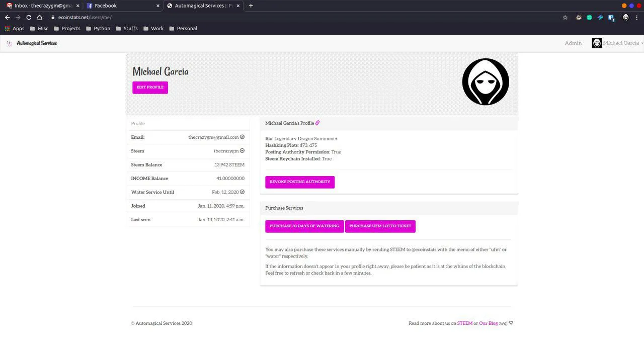
Task: Click the profile permalink chain icon
Action: pyautogui.click(x=317, y=123)
